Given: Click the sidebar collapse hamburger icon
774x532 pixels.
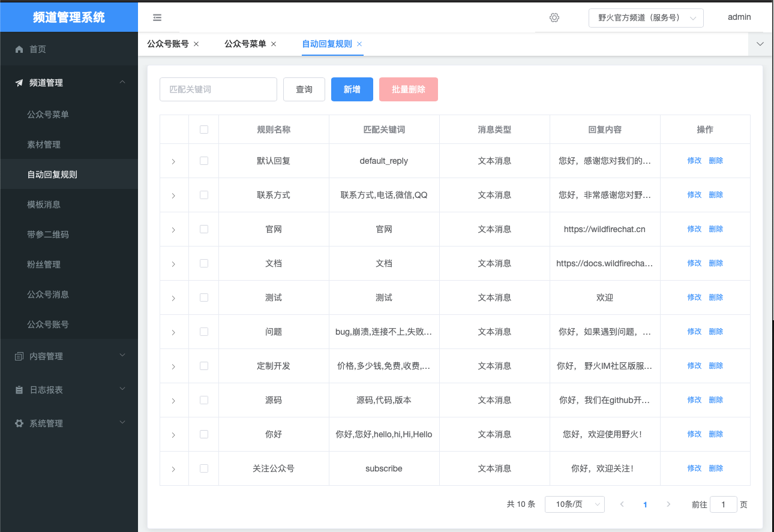Looking at the screenshot, I should click(x=157, y=18).
